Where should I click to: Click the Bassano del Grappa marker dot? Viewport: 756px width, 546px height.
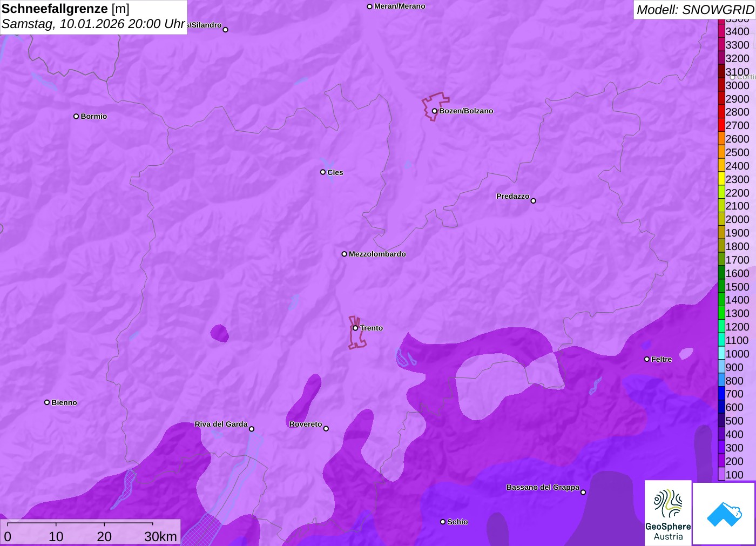pyautogui.click(x=583, y=492)
